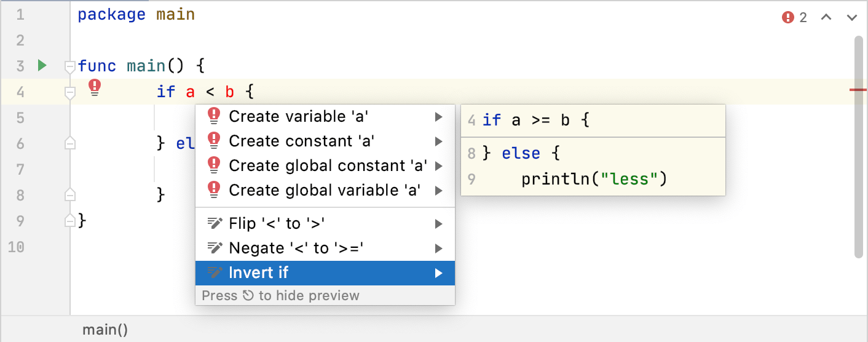Expand submenu arrow for Invert if
Screen dimensions: 868x342
(x=438, y=273)
